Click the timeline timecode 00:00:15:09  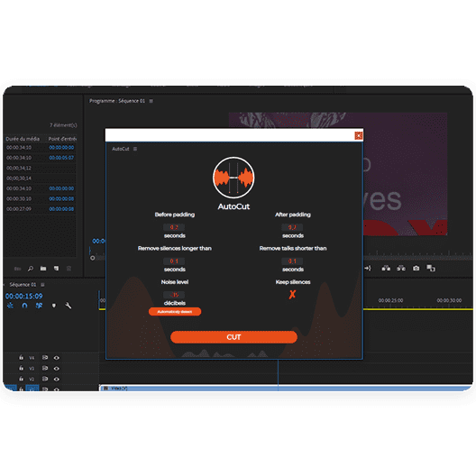(x=24, y=296)
